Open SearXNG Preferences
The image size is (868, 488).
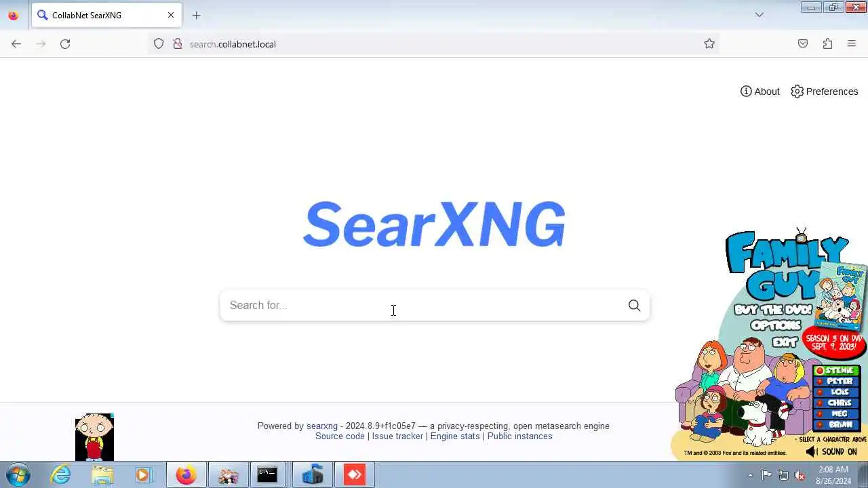825,91
